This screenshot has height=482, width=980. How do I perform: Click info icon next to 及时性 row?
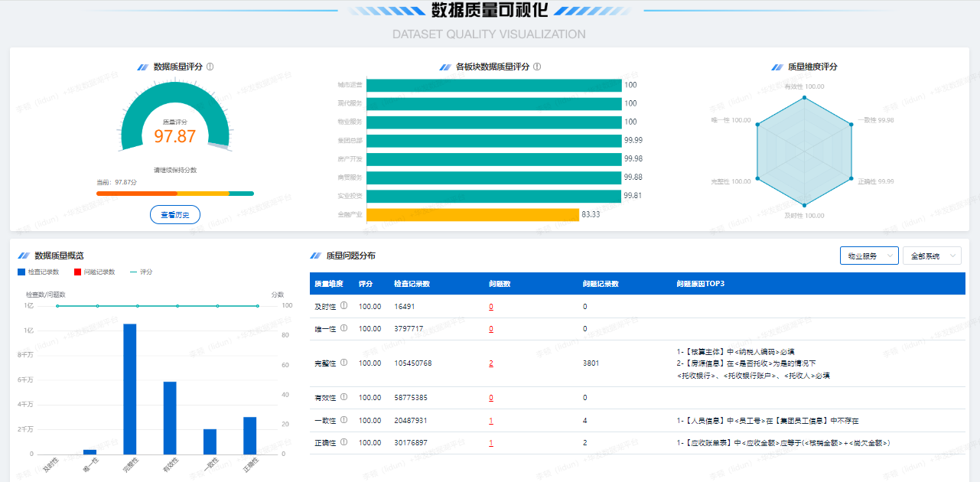click(x=343, y=306)
